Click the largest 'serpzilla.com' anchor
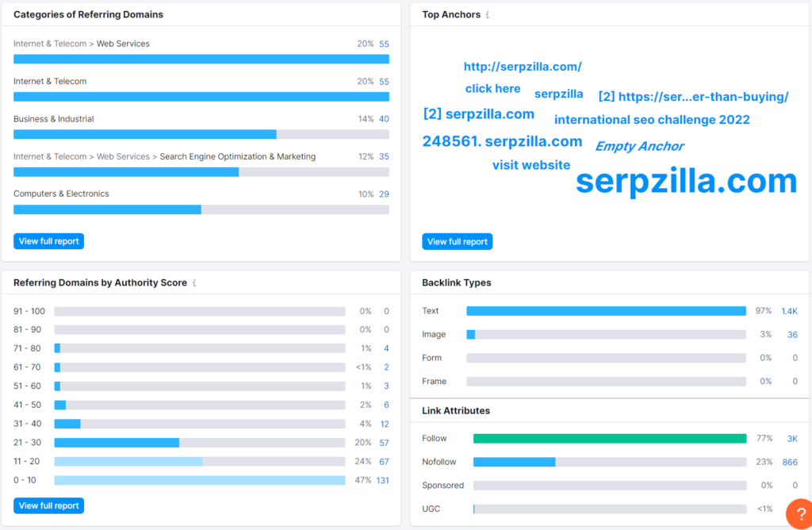The image size is (812, 530). coord(686,182)
